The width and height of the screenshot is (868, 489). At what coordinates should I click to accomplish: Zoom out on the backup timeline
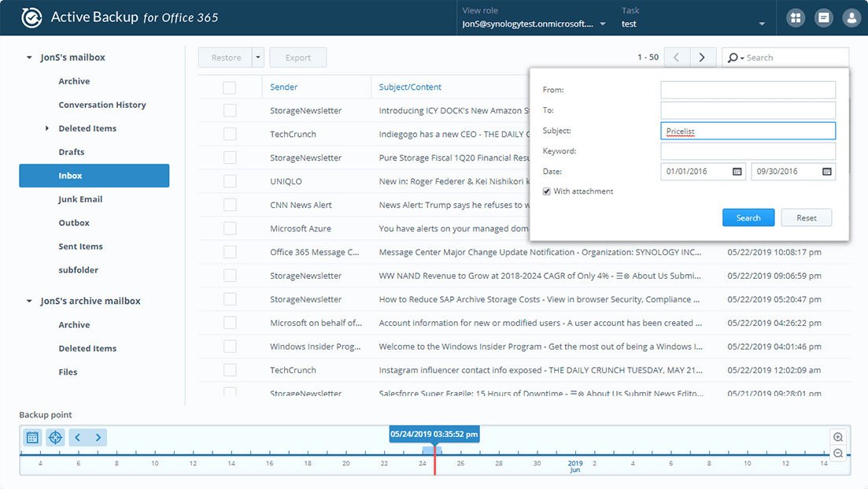click(x=838, y=454)
